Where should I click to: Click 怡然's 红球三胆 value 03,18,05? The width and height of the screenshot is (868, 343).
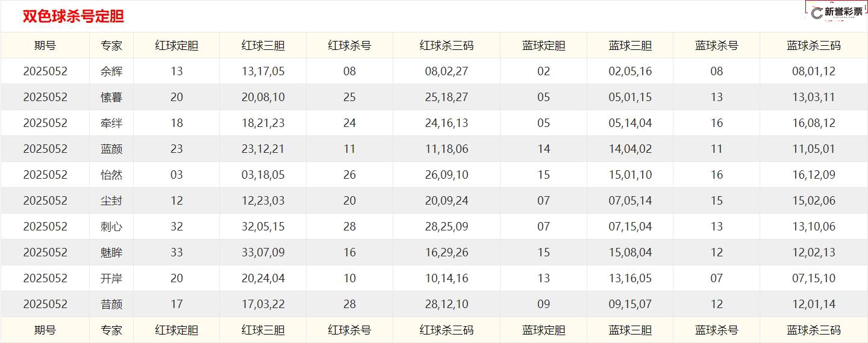point(263,175)
